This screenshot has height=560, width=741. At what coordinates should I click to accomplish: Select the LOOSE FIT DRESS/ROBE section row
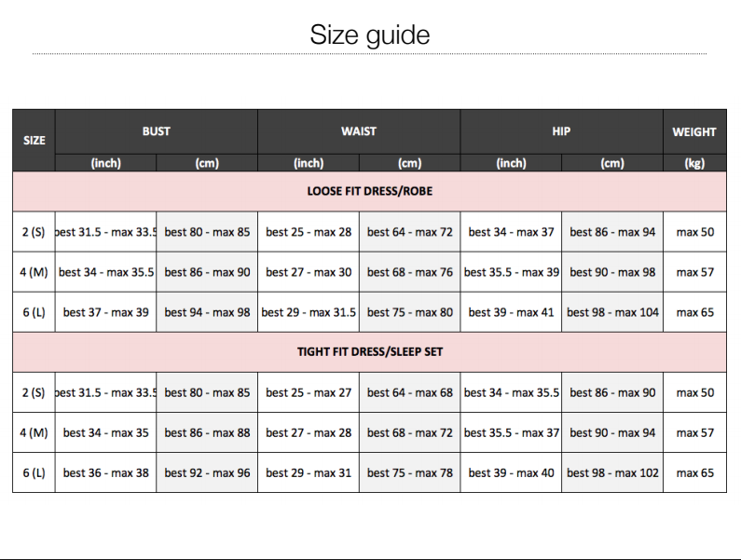[370, 192]
